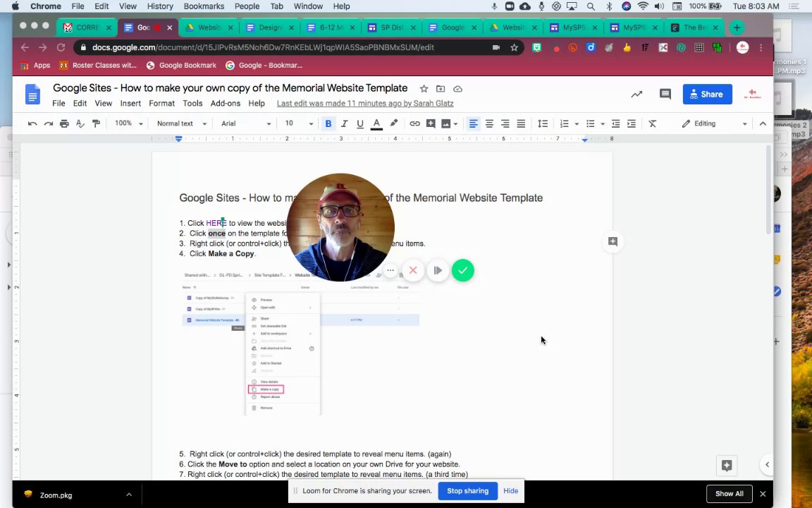Open the Insert menu in Docs
The height and width of the screenshot is (508, 812).
click(130, 103)
